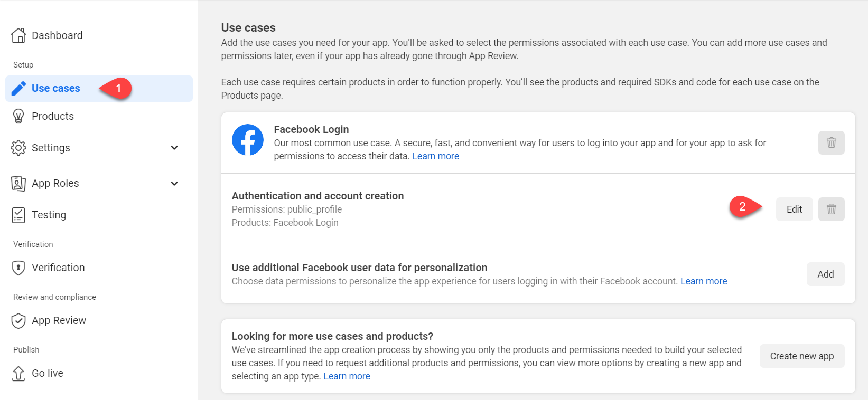Click the Create new app button
Viewport: 868px width, 400px height.
(802, 356)
